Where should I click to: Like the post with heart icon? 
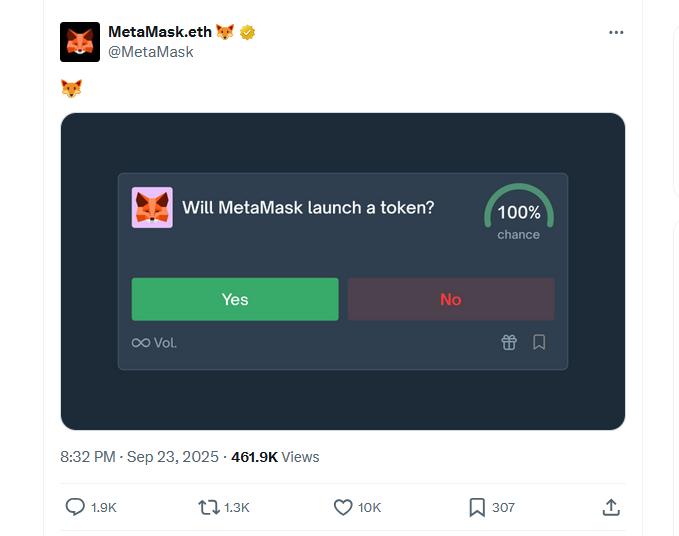click(x=343, y=507)
